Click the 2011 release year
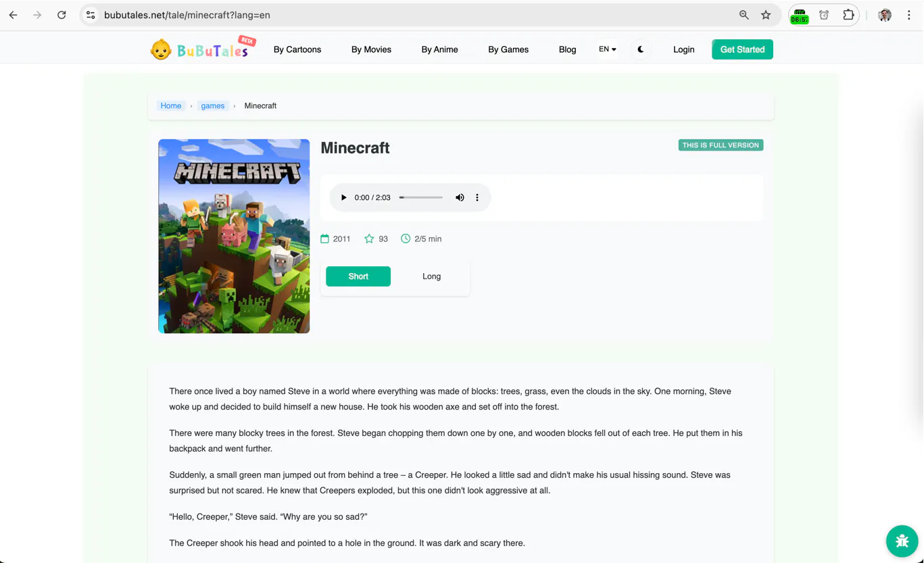The height and width of the screenshot is (563, 924). 342,239
